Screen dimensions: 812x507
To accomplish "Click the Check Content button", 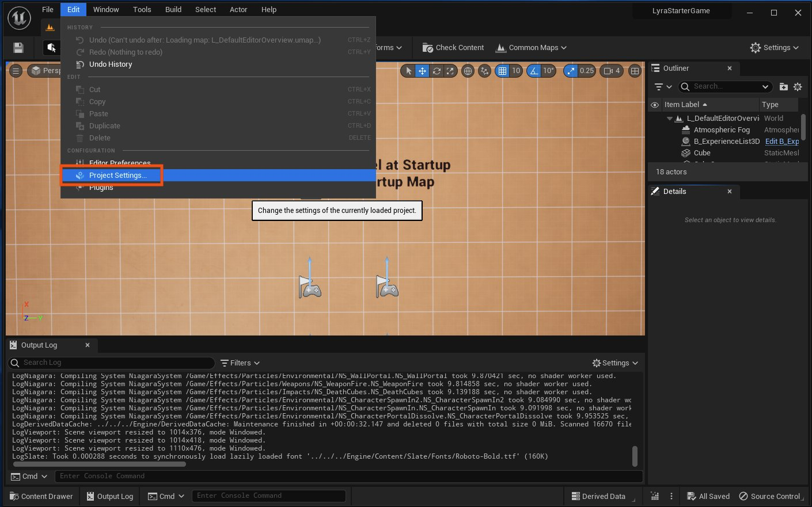I will (453, 48).
